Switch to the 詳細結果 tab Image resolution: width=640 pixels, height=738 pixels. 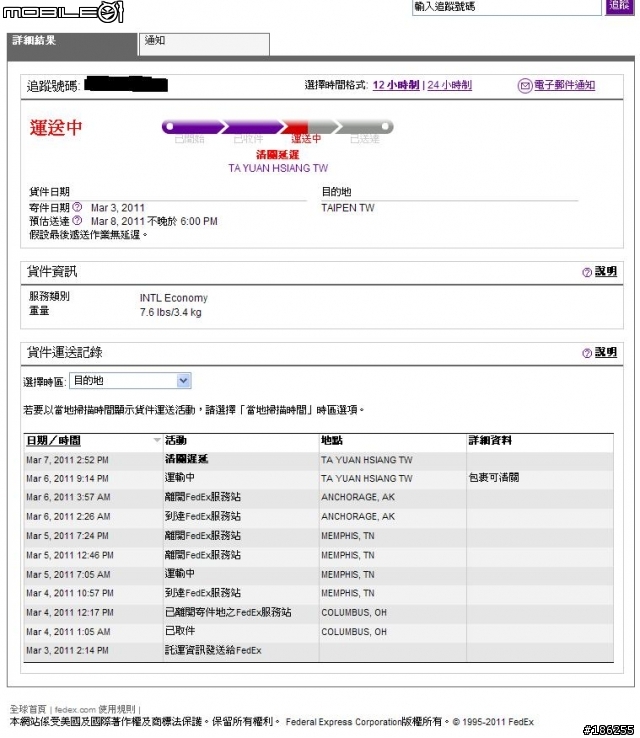pos(72,44)
